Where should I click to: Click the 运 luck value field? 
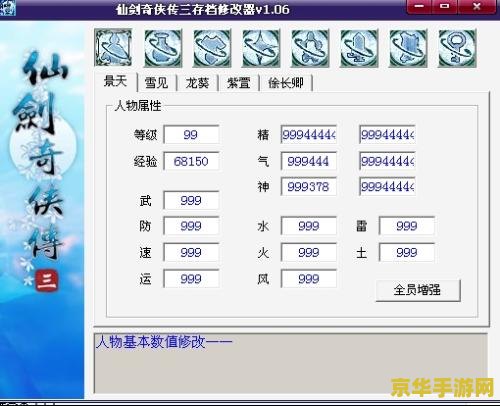191,279
